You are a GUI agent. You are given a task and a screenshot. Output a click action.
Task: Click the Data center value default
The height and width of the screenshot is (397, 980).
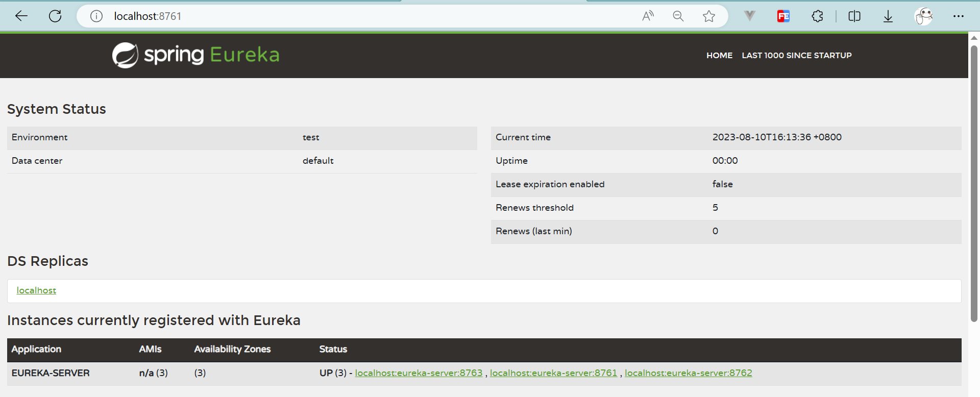point(318,161)
